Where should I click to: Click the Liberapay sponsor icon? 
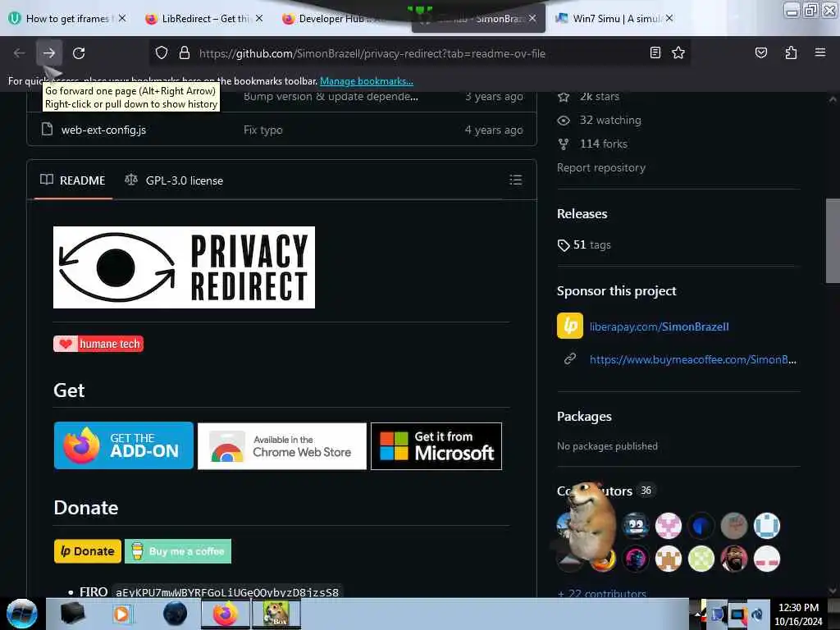[x=570, y=326]
